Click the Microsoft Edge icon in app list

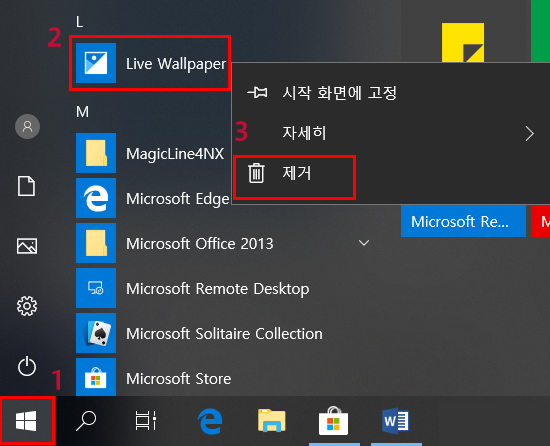96,198
